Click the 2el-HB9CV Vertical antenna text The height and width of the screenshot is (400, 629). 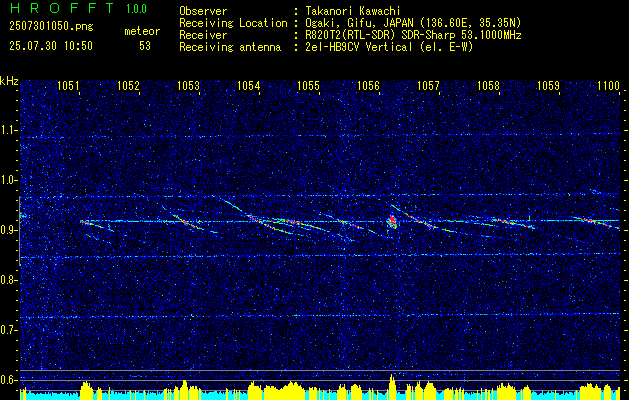tap(388, 47)
